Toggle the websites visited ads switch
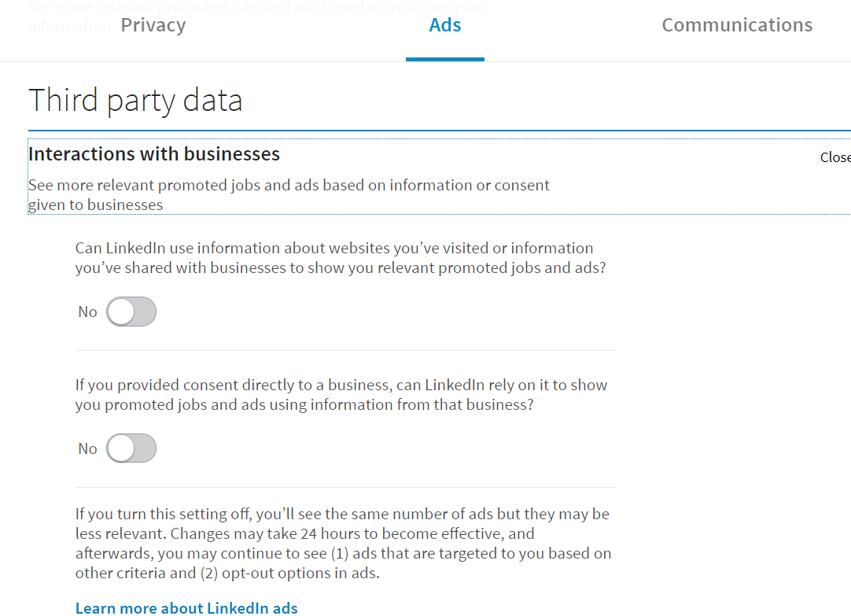The width and height of the screenshot is (851, 616). pyautogui.click(x=131, y=312)
